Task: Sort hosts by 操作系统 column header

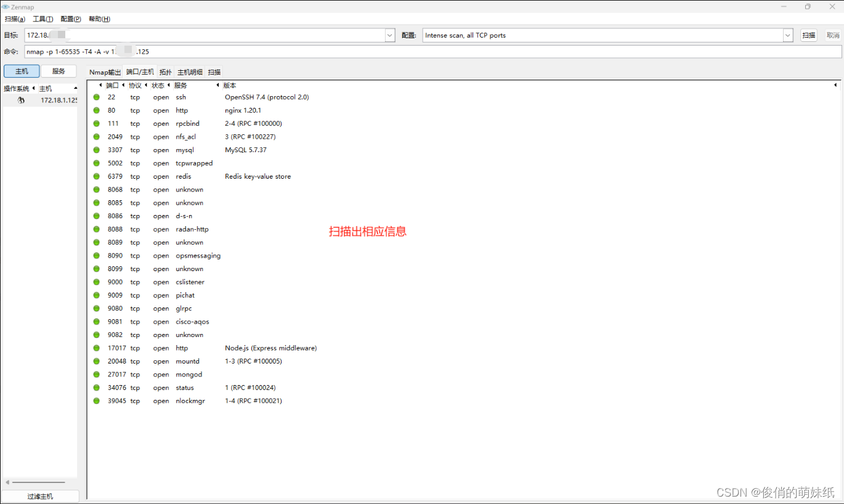Action: 17,89
